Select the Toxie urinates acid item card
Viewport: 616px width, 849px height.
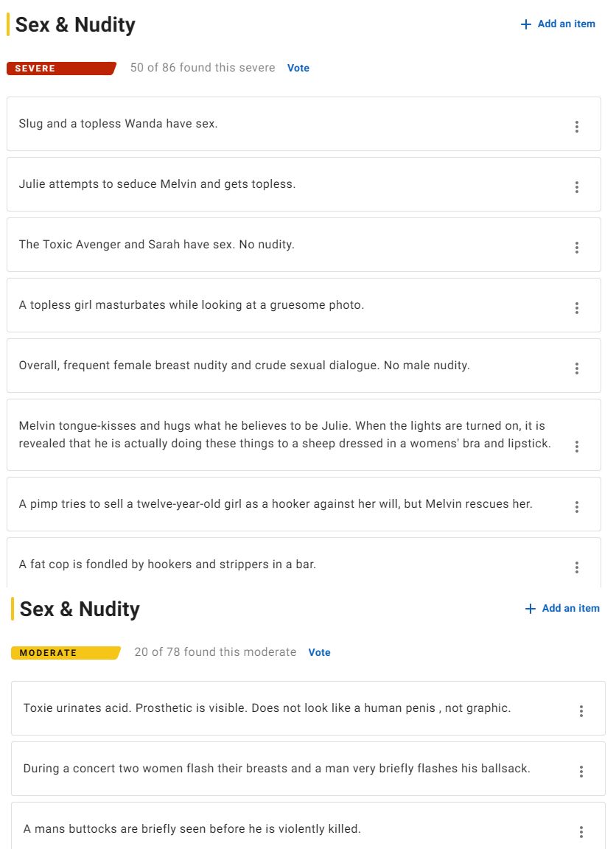[x=308, y=708]
